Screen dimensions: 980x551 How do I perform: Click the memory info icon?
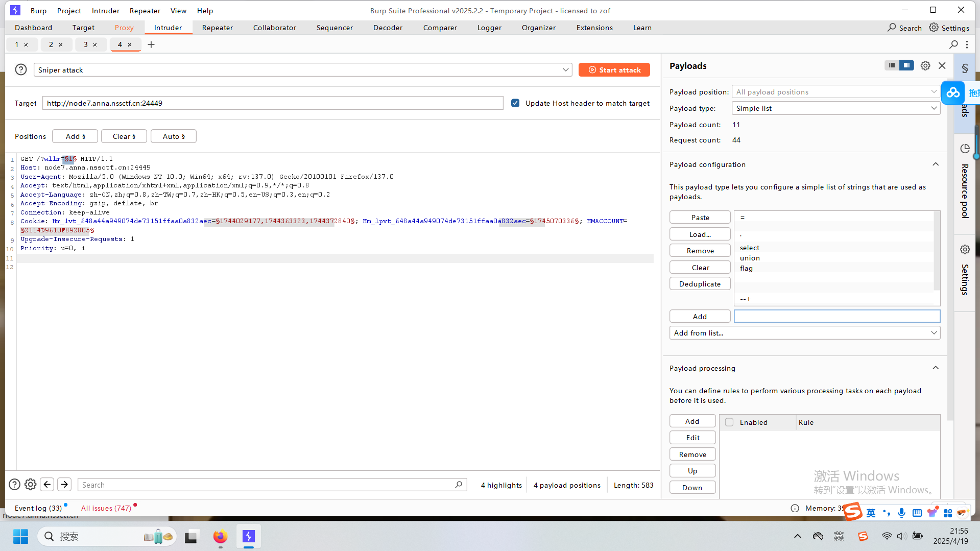[795, 508]
